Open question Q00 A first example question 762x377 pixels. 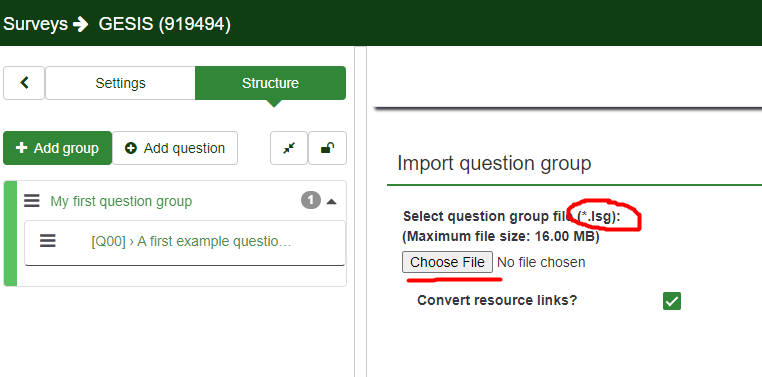(x=191, y=241)
